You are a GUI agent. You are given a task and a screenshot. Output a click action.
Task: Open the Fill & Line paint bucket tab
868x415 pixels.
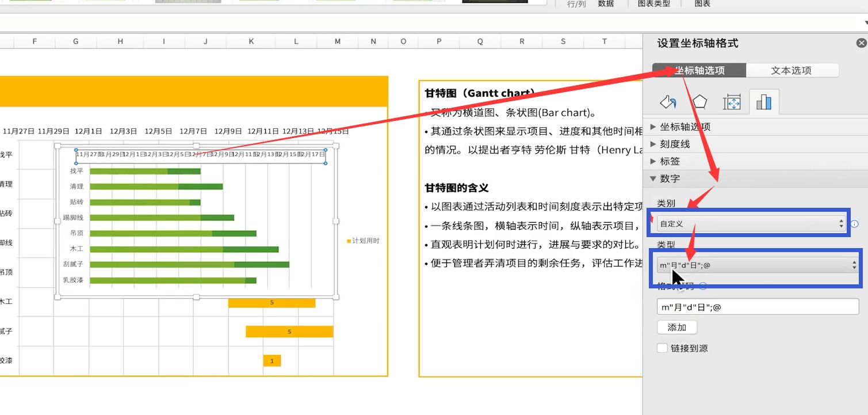668,102
